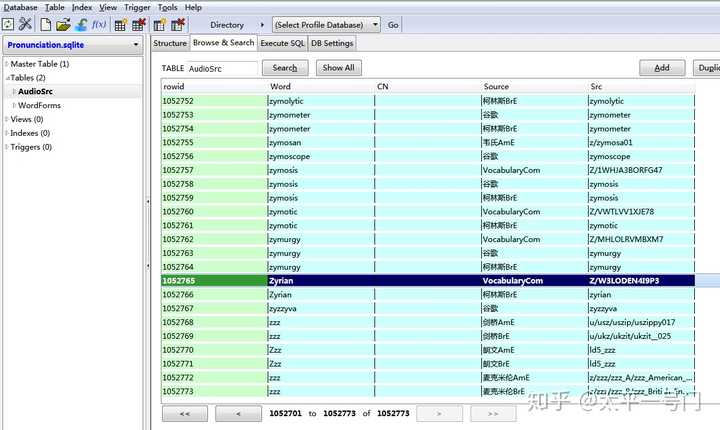Switch to the DB Settings tab
The height and width of the screenshot is (430, 720).
[332, 43]
